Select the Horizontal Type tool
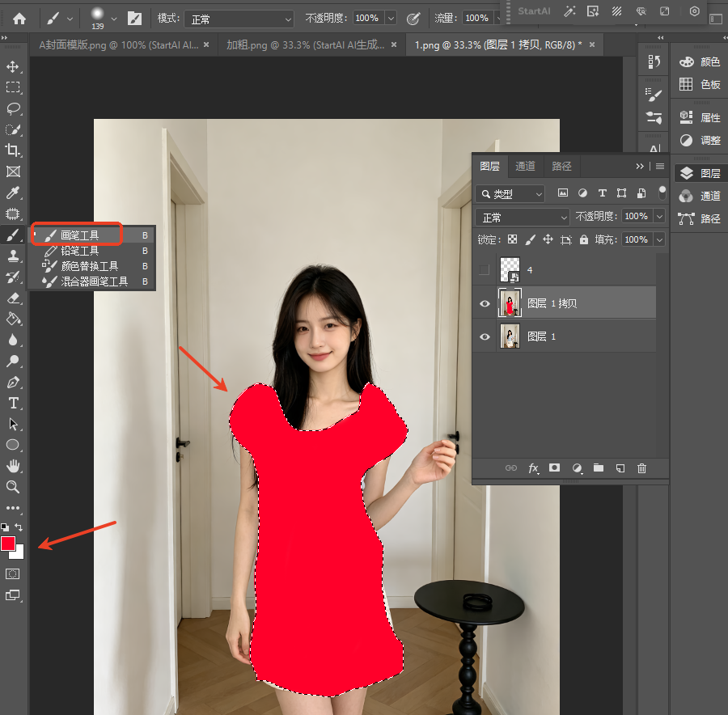The height and width of the screenshot is (715, 728). pos(12,403)
